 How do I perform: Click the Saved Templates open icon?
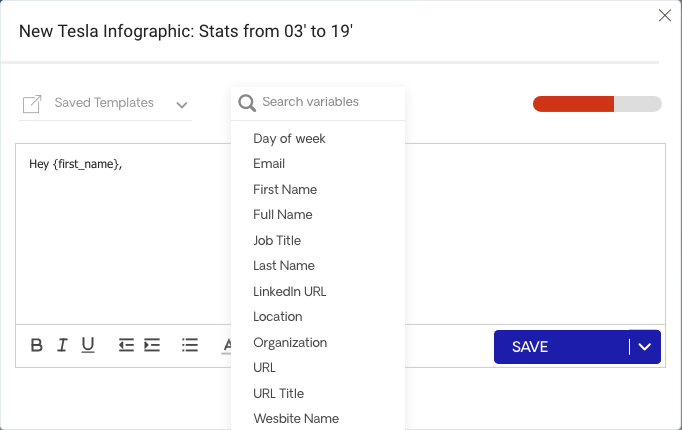pyautogui.click(x=32, y=104)
